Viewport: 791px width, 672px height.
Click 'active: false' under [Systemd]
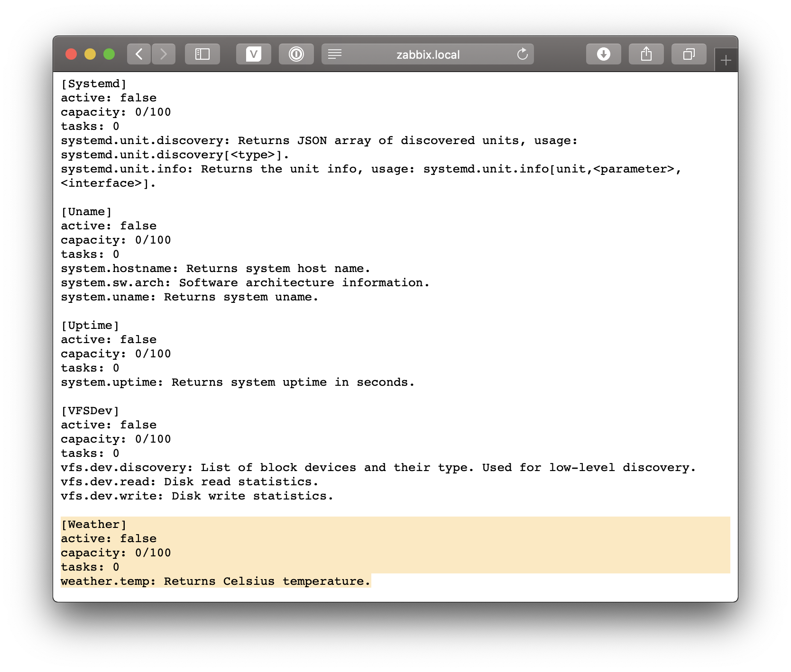(x=109, y=98)
